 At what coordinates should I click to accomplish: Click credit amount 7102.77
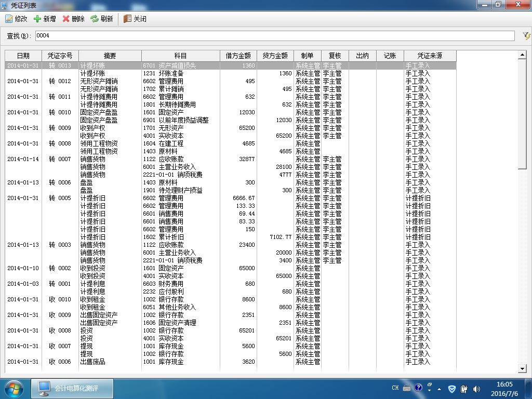(x=281, y=237)
